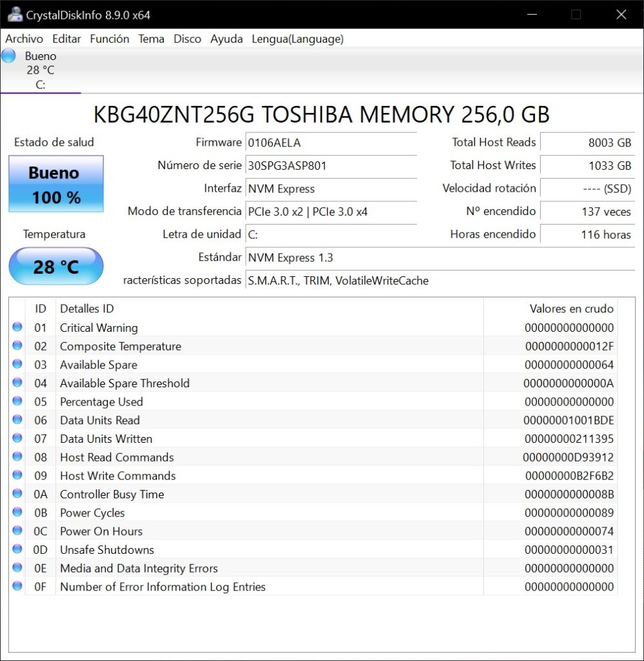644x661 pixels.
Task: Open the Tema menu
Action: pos(151,39)
